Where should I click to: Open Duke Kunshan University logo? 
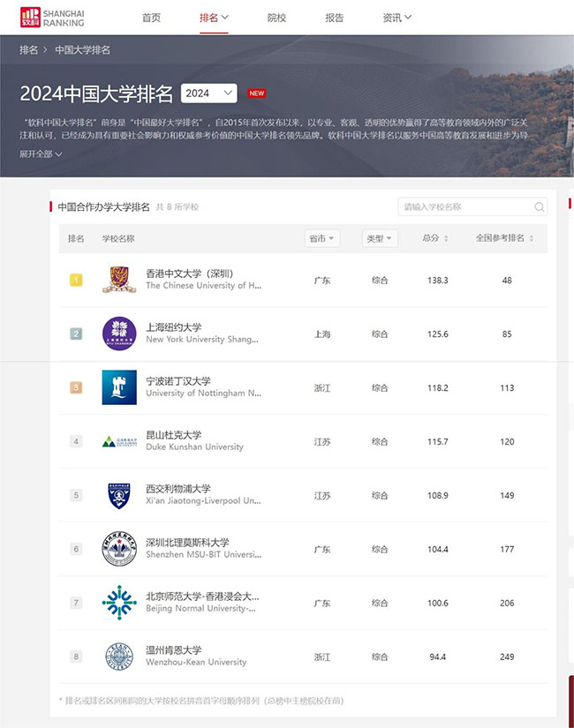click(x=119, y=441)
